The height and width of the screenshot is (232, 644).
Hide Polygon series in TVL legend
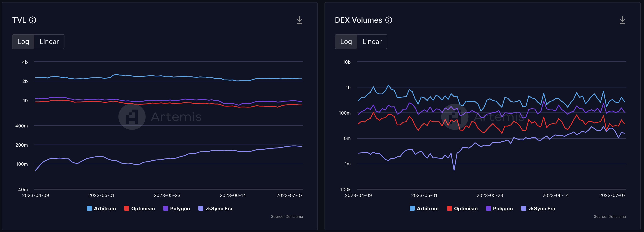point(180,208)
